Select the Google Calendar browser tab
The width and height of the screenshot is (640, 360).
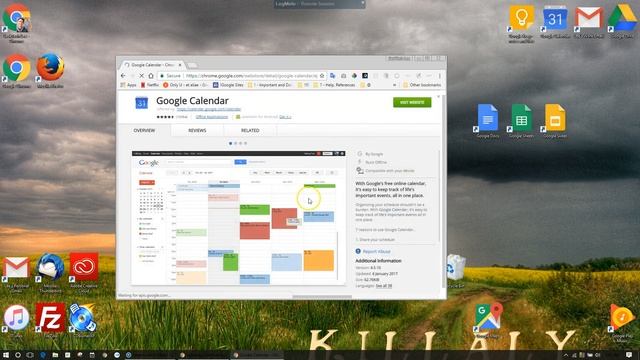[x=152, y=65]
